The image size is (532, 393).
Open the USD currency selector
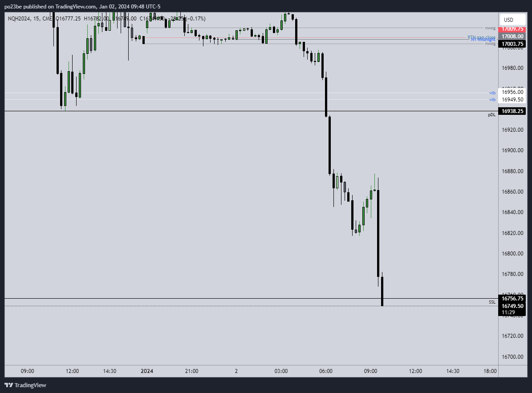pos(508,20)
